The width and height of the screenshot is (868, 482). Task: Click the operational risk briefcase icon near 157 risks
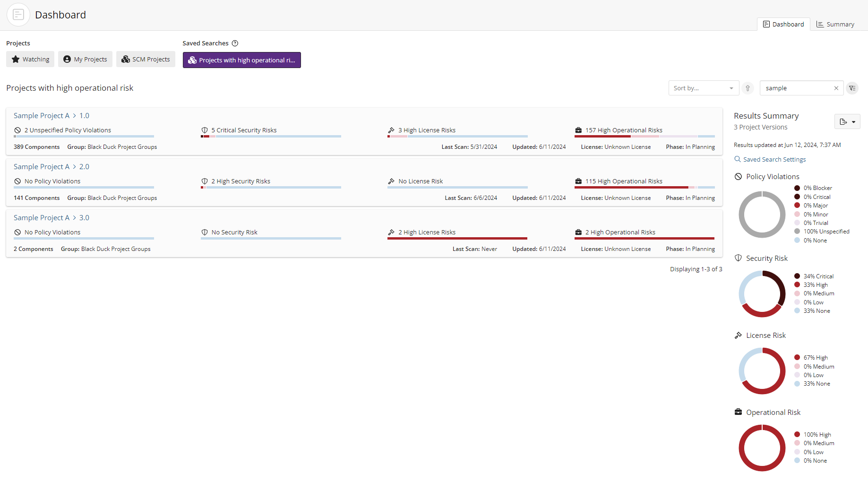point(578,130)
